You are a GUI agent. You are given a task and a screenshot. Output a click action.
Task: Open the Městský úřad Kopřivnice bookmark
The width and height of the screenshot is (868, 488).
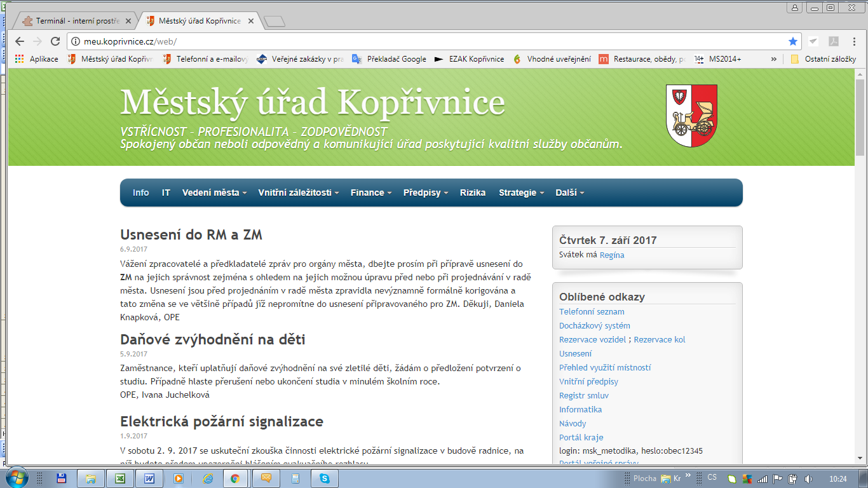(110, 59)
